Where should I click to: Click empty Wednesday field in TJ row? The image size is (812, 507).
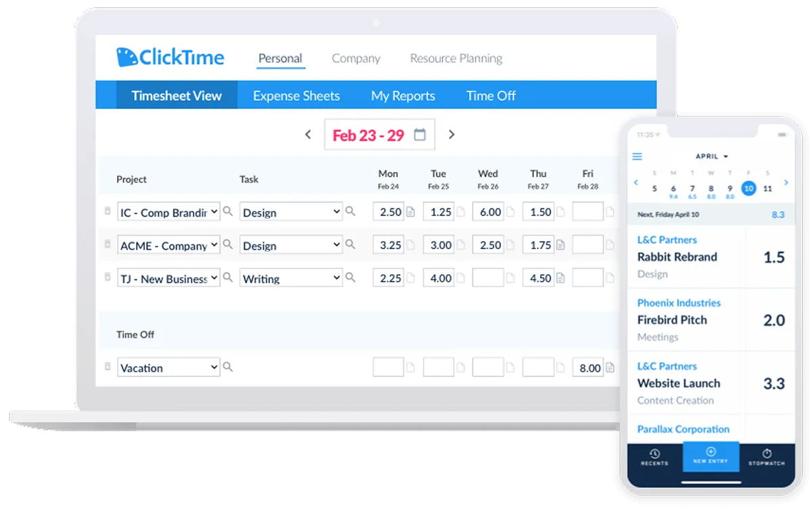point(488,278)
